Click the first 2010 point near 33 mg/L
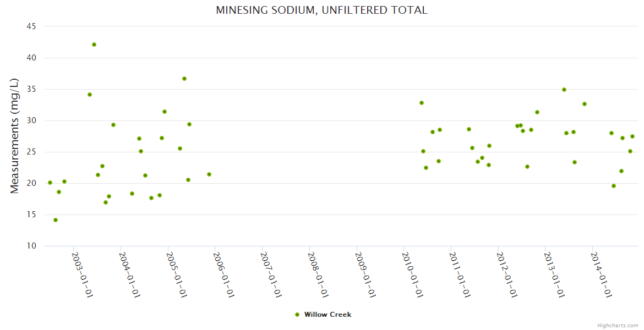Image resolution: width=644 pixels, height=330 pixels. click(x=422, y=103)
